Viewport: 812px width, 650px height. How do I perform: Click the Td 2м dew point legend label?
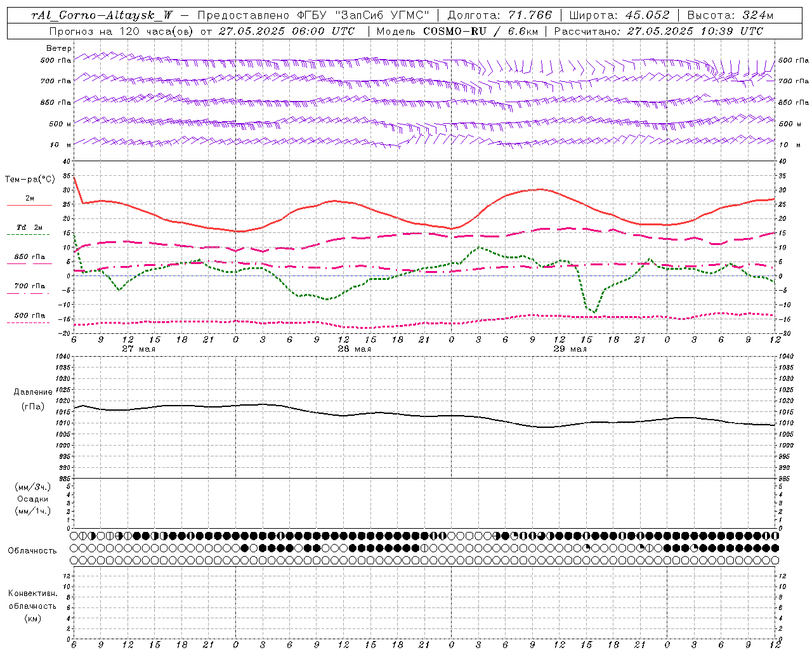[x=29, y=227]
